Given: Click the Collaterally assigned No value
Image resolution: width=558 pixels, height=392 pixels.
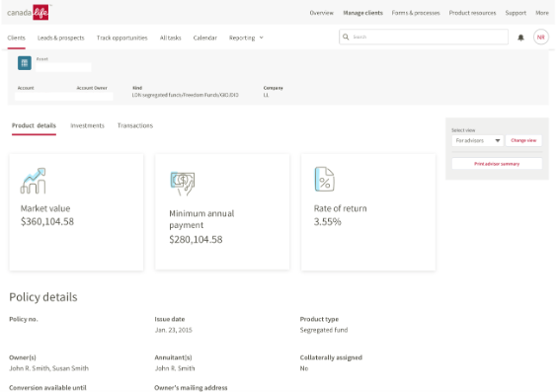Looking at the screenshot, I should [x=304, y=368].
